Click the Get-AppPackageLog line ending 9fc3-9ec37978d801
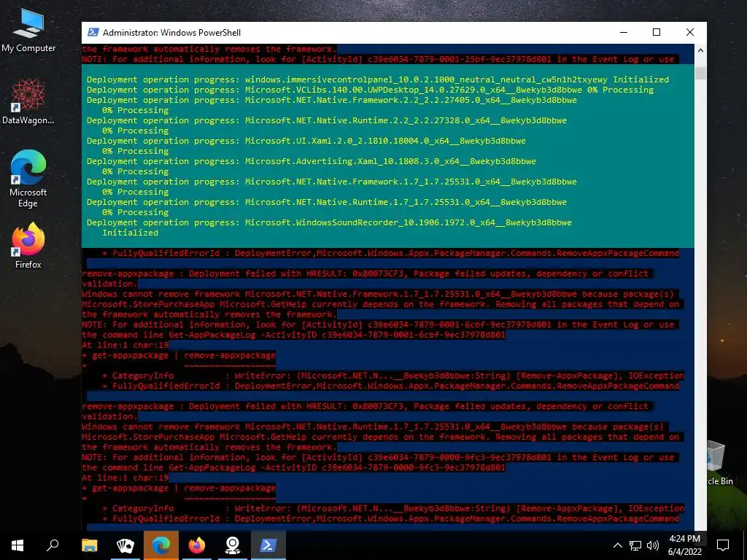This screenshot has height=560, width=747. (293, 467)
